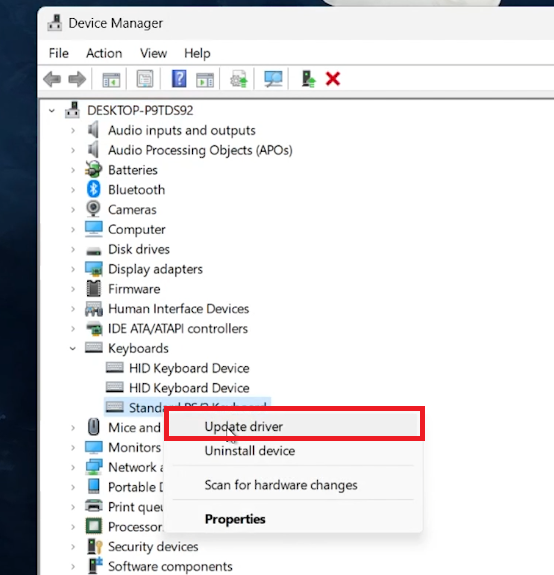Click the Mice category mouse icon

[93, 427]
